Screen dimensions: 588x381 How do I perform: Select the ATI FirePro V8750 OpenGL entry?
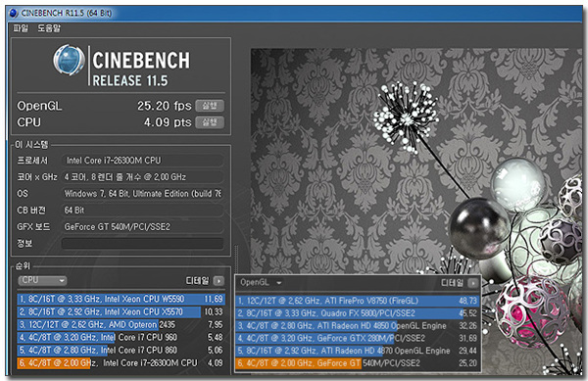(358, 301)
